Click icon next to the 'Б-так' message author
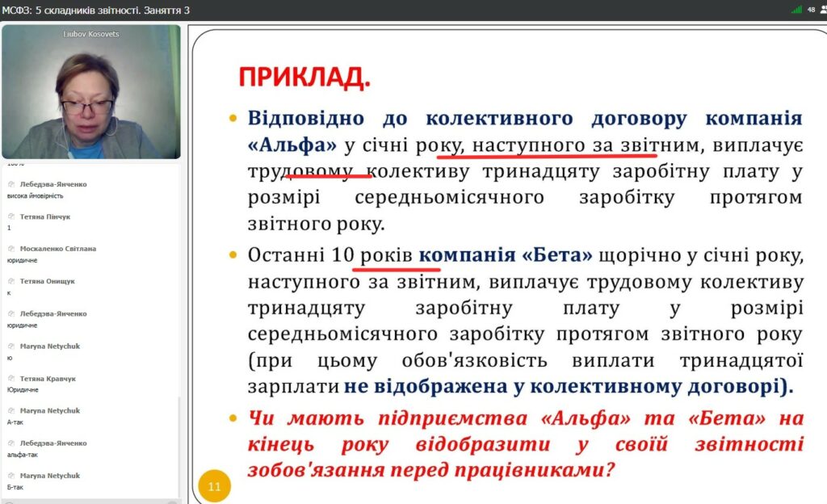 coord(11,476)
